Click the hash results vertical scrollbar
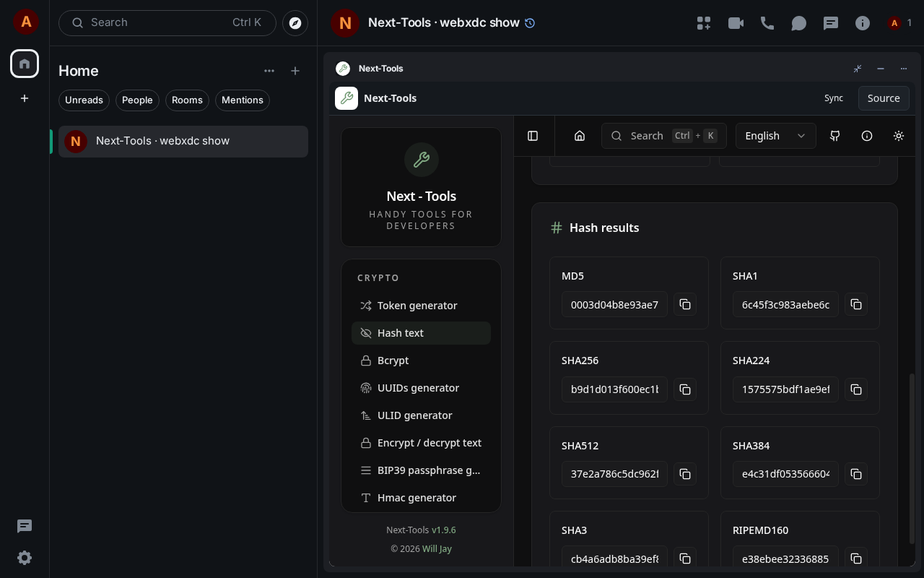The width and height of the screenshot is (924, 578). click(912, 459)
